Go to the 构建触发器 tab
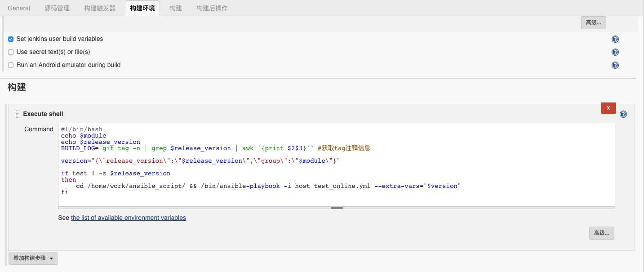 100,8
